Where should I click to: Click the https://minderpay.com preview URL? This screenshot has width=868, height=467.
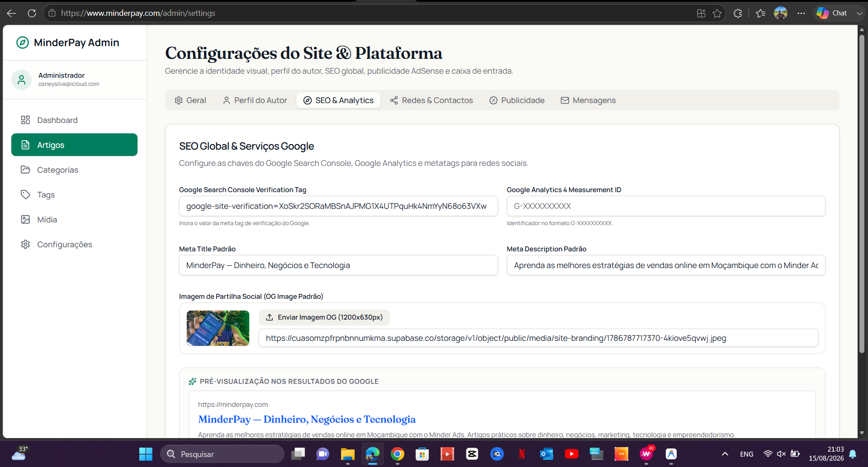point(233,405)
